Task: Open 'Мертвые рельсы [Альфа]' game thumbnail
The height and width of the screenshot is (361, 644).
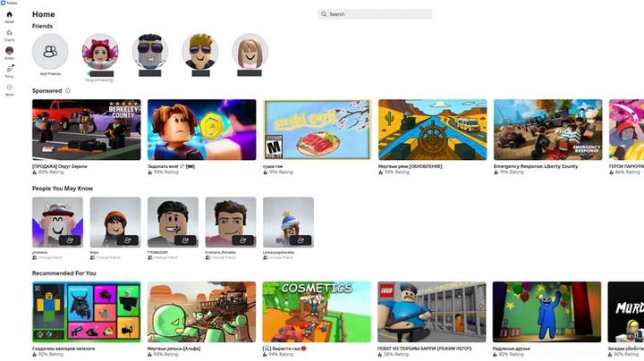Action: pyautogui.click(x=201, y=312)
